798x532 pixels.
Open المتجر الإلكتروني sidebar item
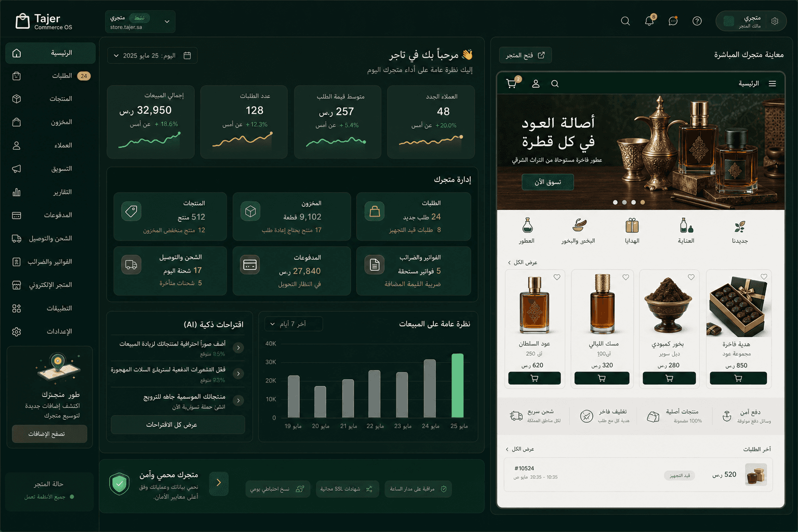click(x=50, y=285)
